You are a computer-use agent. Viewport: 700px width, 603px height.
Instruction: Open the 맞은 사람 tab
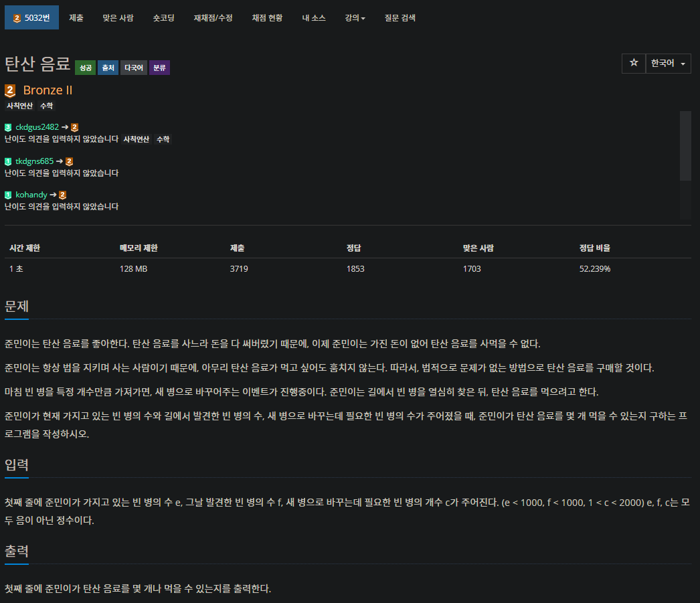click(118, 18)
